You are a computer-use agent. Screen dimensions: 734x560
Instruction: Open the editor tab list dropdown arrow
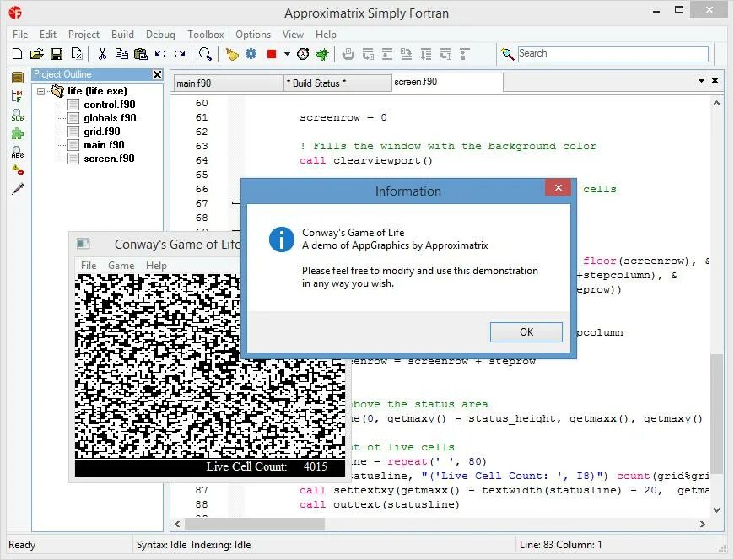point(701,81)
